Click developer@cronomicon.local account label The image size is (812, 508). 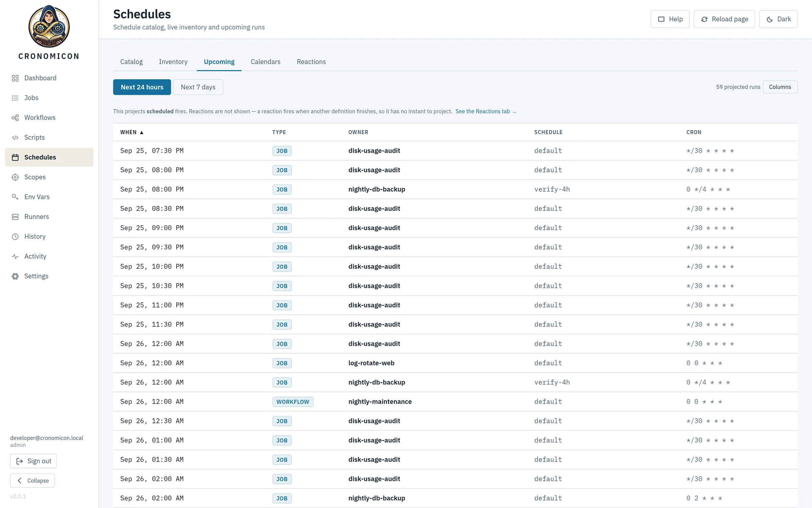(x=47, y=438)
